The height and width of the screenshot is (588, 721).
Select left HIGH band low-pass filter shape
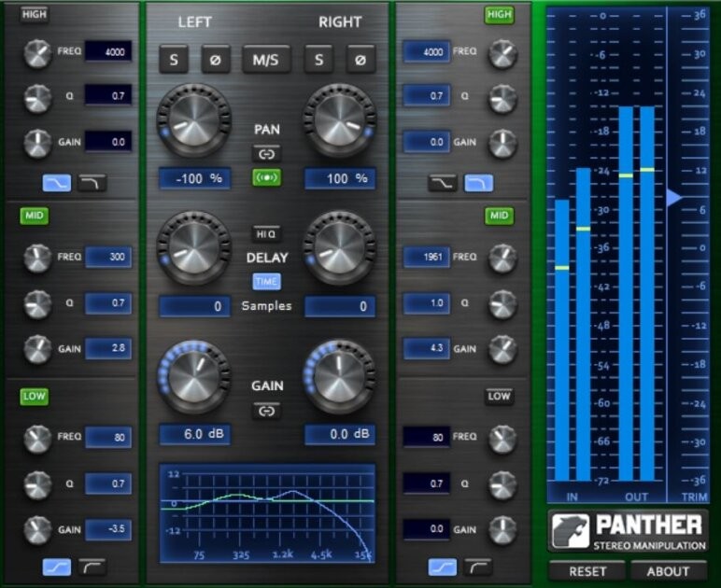coord(92,183)
